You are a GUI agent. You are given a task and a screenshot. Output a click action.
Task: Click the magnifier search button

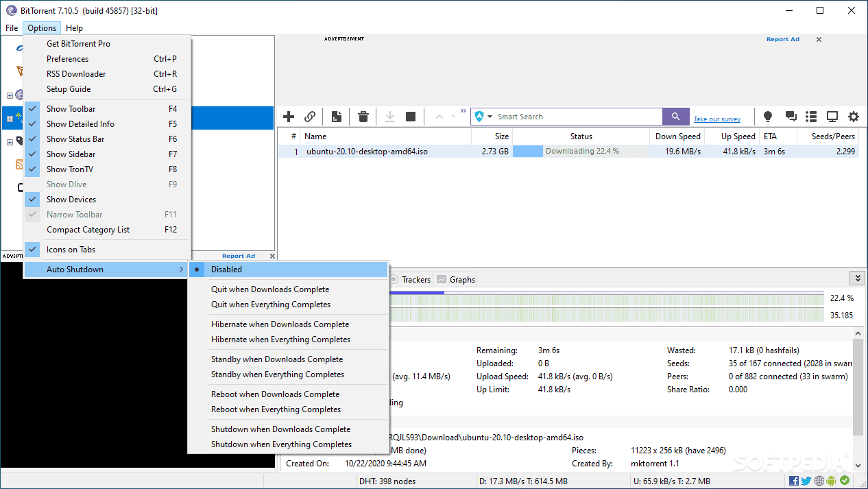(675, 117)
